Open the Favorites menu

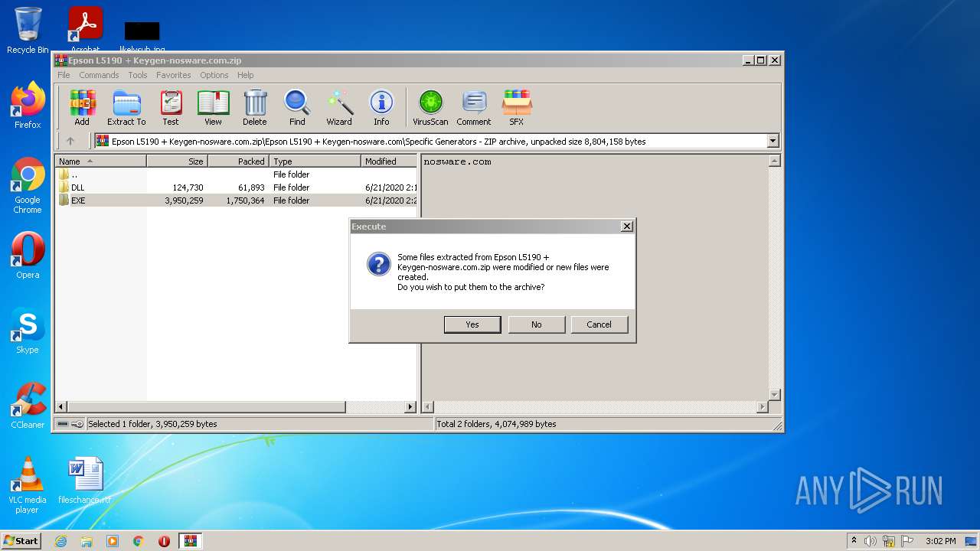(174, 75)
